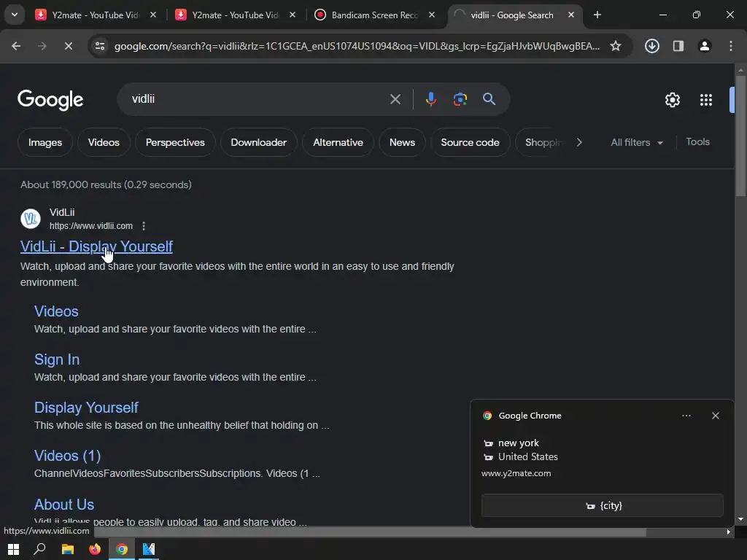Open the Videos (1) sitelink

(68, 456)
